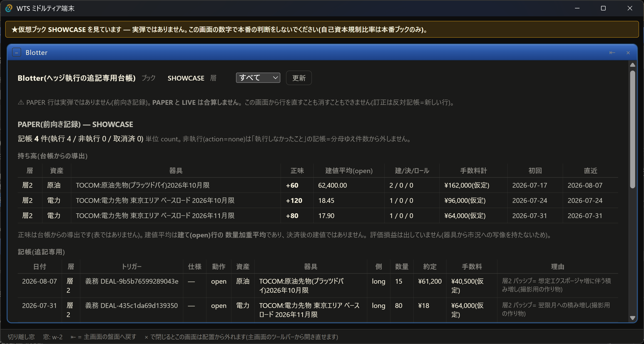644x344 pixels.
Task: Click the SHOWCASE book label
Action: pyautogui.click(x=186, y=78)
